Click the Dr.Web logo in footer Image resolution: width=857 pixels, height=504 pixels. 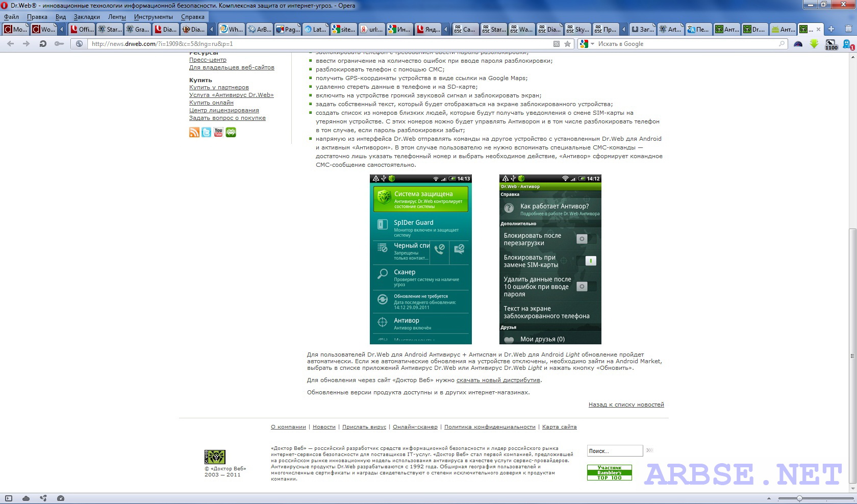coord(215,457)
